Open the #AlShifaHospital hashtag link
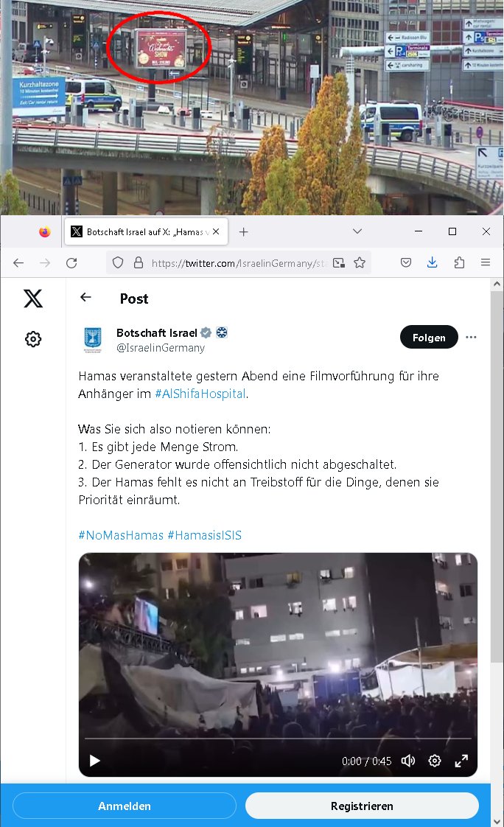This screenshot has width=504, height=827. 200,394
